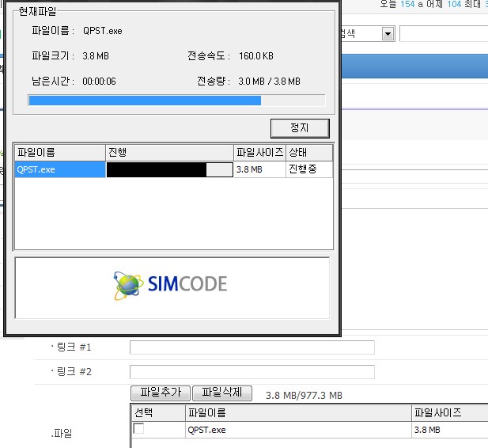The height and width of the screenshot is (448, 488).
Task: Focus the search text box beside the dropdown
Action: click(x=443, y=33)
